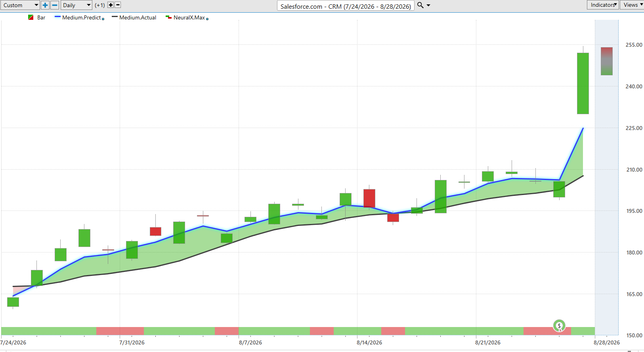Click the 150.00 price axis label
644x352 pixels.
click(634, 335)
